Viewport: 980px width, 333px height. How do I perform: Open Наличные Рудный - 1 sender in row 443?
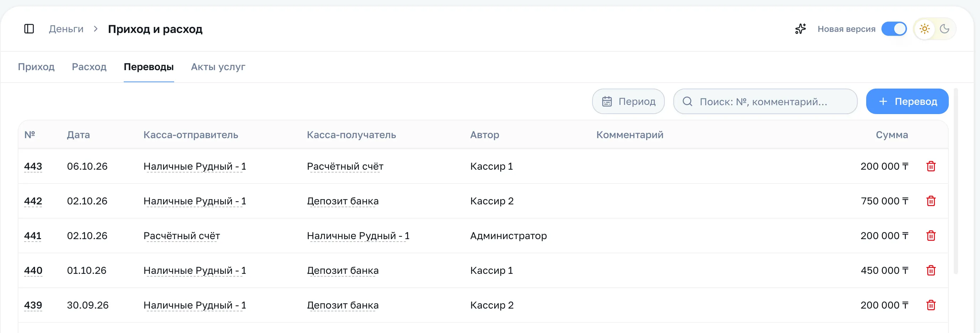point(195,166)
